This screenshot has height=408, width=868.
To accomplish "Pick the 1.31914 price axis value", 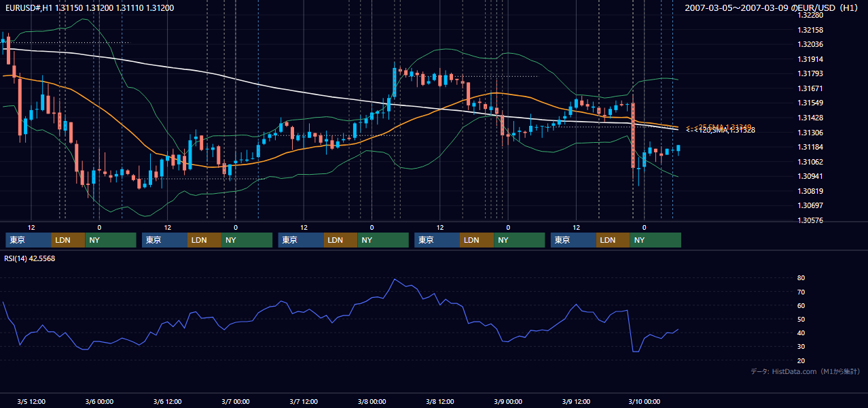I will coord(810,59).
